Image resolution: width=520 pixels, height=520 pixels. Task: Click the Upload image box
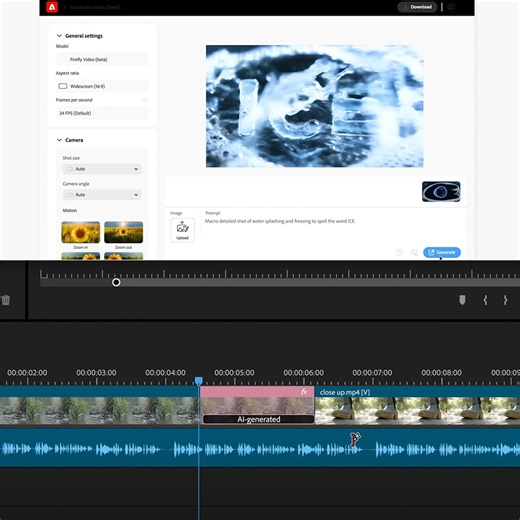coord(182,230)
